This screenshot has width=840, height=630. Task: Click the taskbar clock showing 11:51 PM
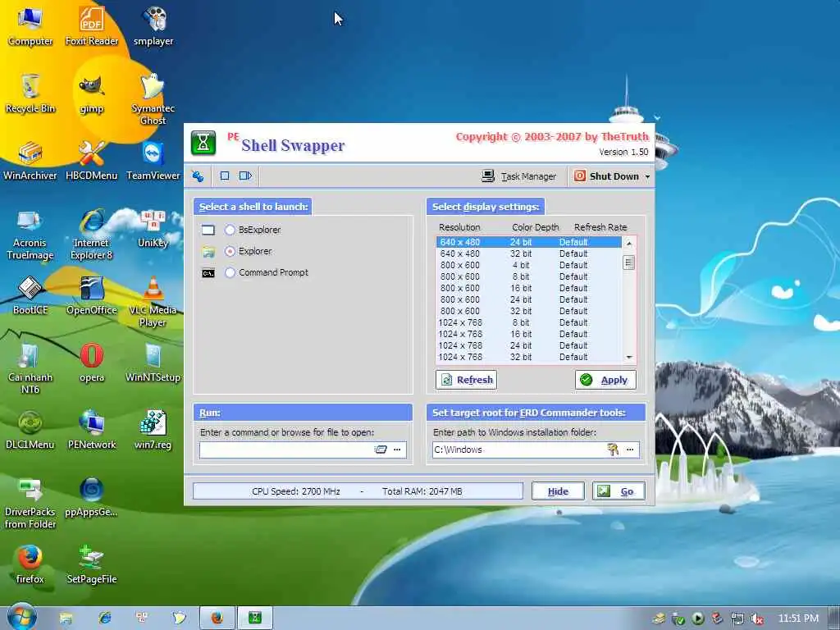coord(798,619)
